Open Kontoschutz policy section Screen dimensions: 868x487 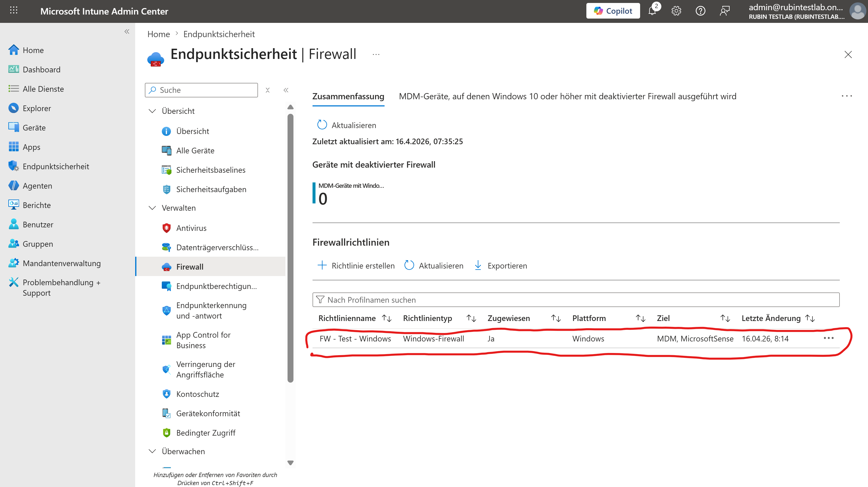[198, 394]
